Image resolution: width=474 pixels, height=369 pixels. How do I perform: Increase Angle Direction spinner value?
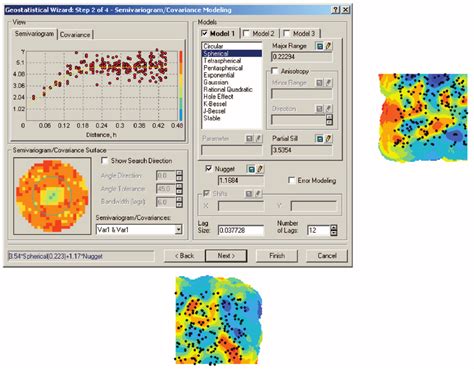click(179, 173)
